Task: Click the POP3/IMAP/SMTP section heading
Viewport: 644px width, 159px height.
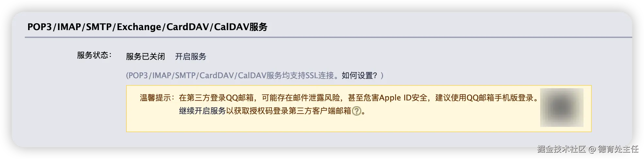Action: [x=147, y=27]
